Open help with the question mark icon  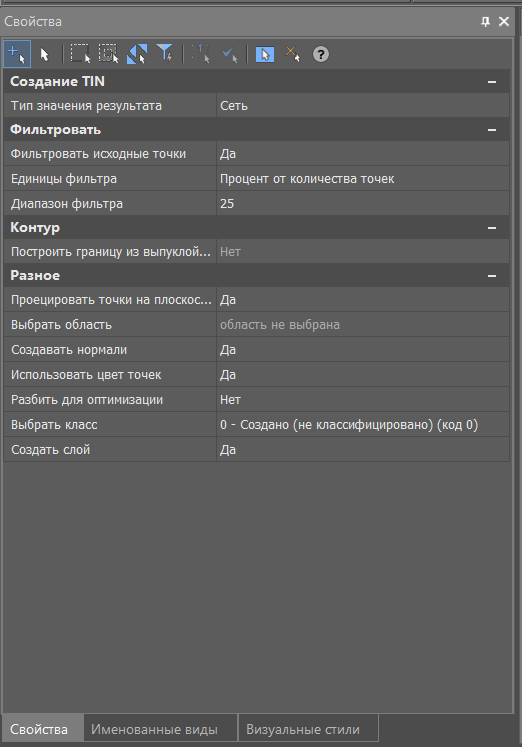click(321, 54)
